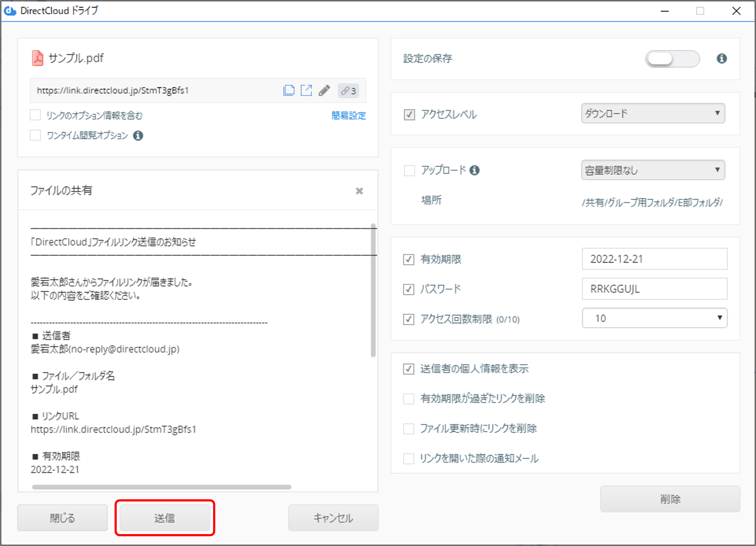Screen dimensions: 756x546
Task: Click the message vertical scrollbar
Action: 373,290
